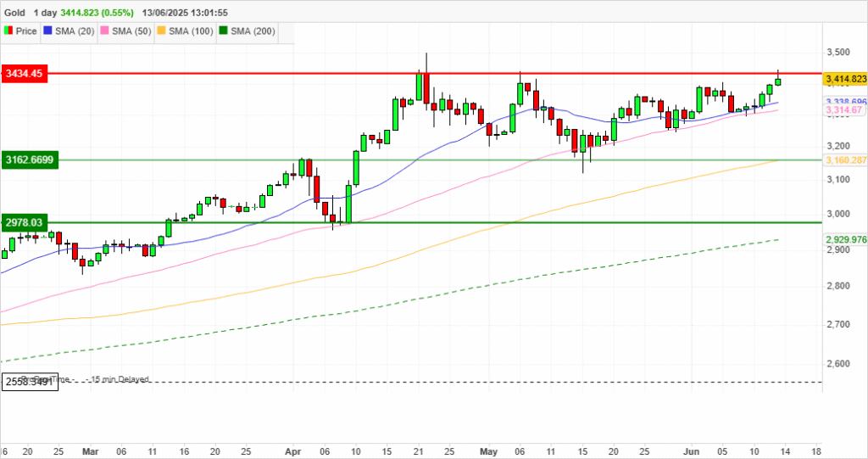The image size is (868, 459).
Task: Click the orange SMA (100) color swatch
Action: point(162,31)
